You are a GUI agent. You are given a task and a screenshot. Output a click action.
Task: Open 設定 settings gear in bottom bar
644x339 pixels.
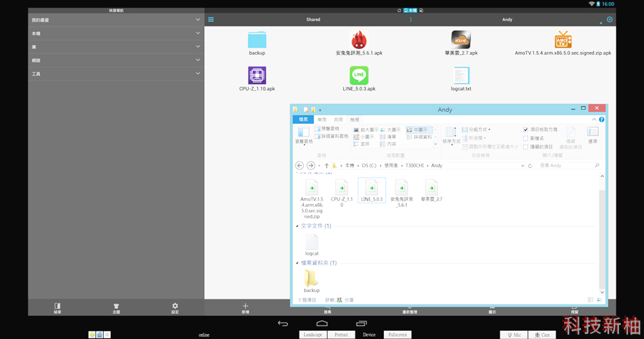pyautogui.click(x=175, y=308)
